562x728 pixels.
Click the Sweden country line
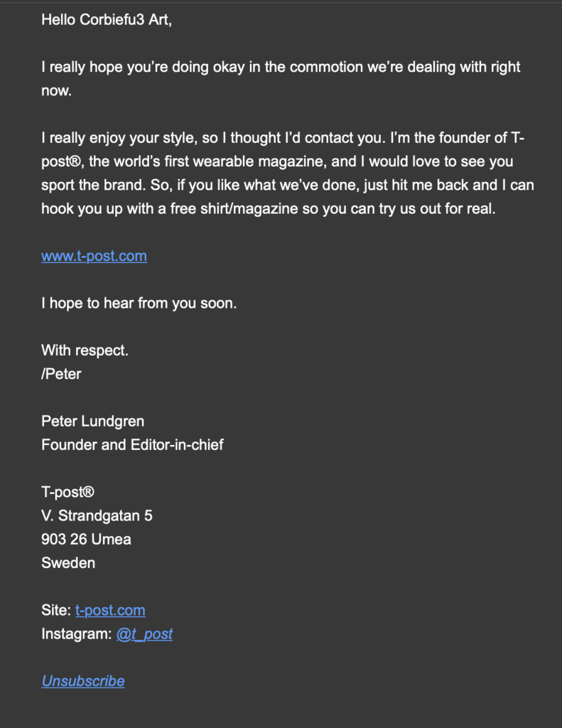tap(68, 563)
